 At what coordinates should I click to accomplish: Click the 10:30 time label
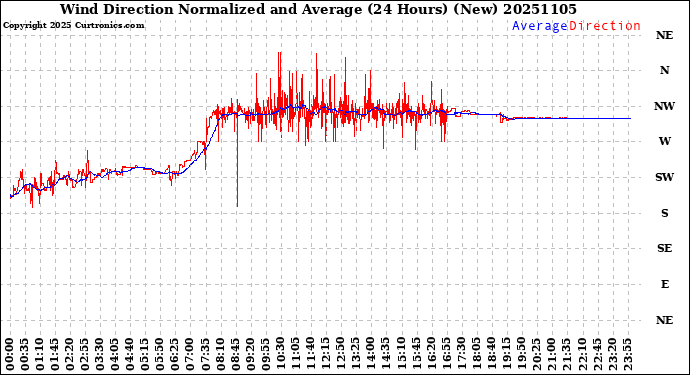(281, 355)
